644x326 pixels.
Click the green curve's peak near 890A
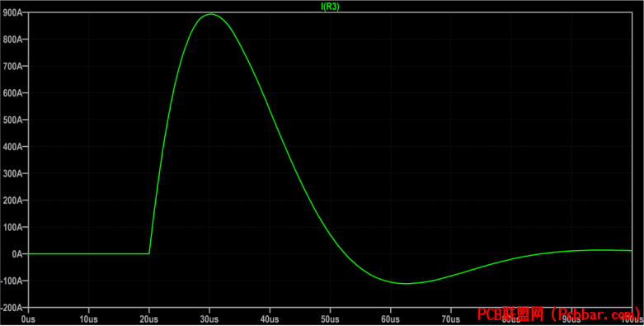coord(211,14)
